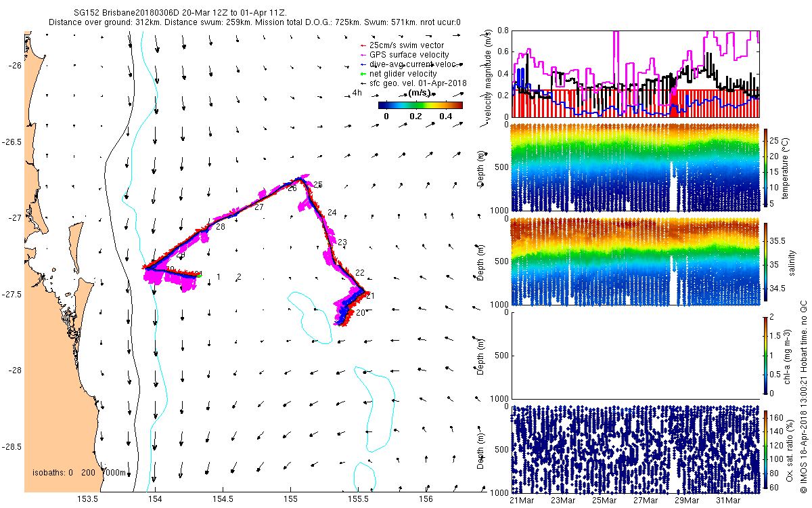Select the 'GPS surface velocity' legend entry
The height and width of the screenshot is (508, 812).
click(x=404, y=55)
